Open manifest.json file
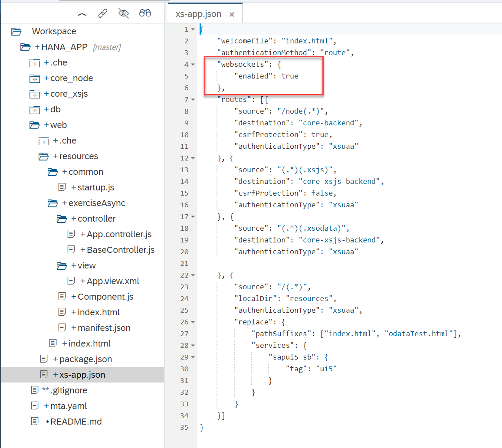 click(104, 328)
